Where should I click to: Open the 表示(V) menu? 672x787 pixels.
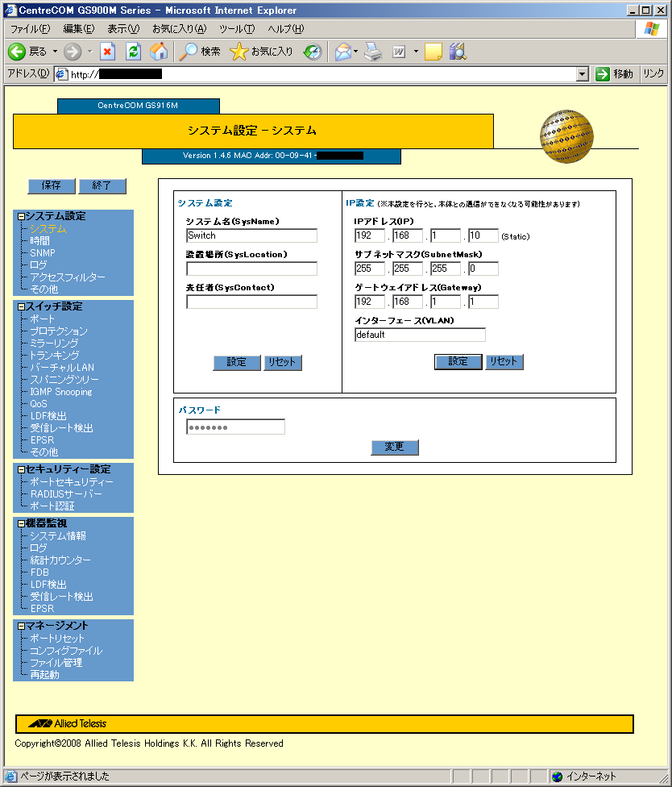pyautogui.click(x=123, y=29)
